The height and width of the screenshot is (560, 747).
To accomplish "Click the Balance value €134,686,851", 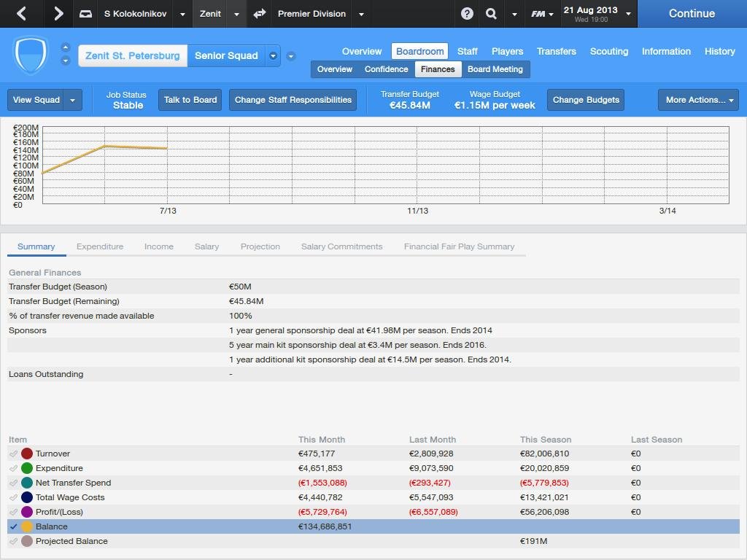I will coord(325,526).
